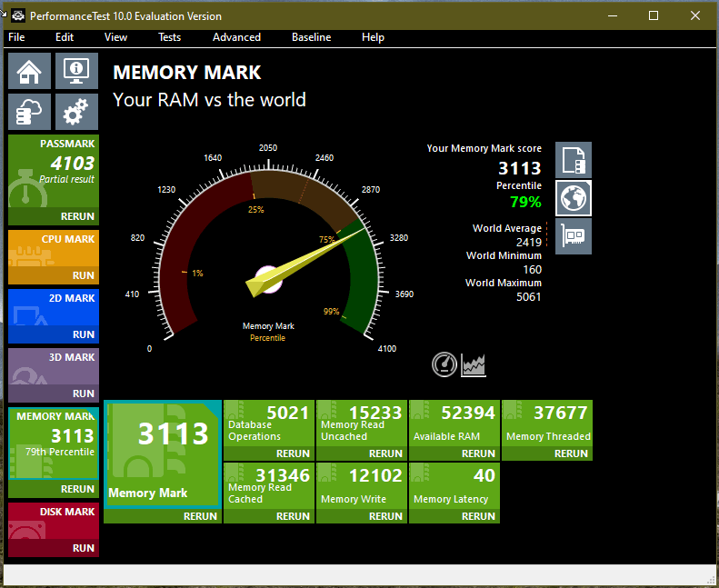This screenshot has width=719, height=588.
Task: Switch to the gauge dial view icon
Action: pos(444,364)
